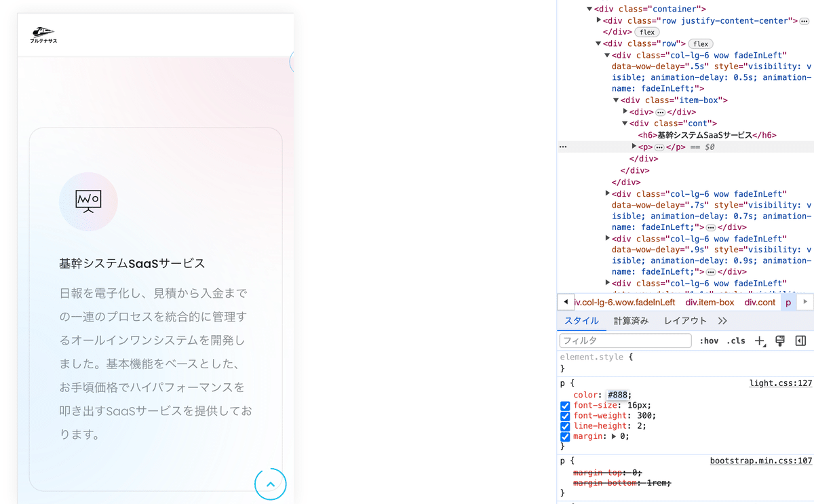Select the h6 基幹システムSaaSサービス DOM row

(707, 135)
